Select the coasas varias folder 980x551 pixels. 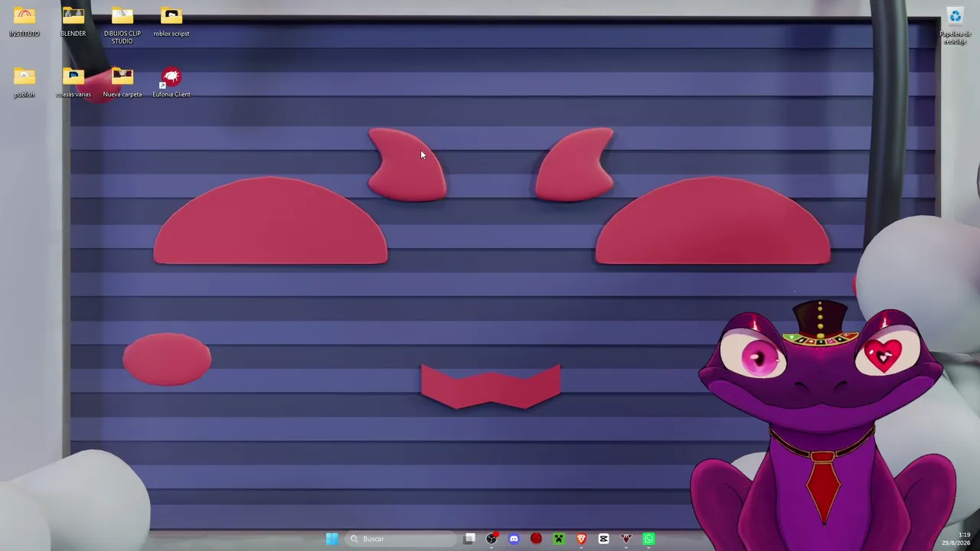pos(73,83)
